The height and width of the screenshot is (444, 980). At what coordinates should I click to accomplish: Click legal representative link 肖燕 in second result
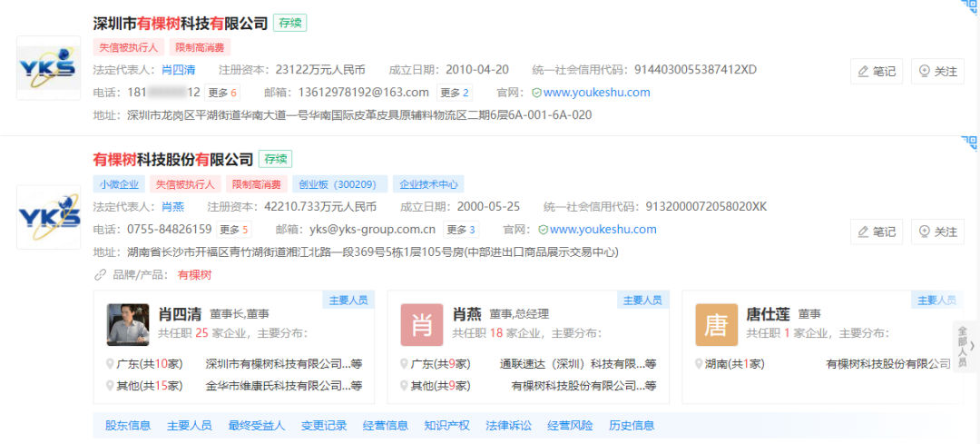point(172,206)
